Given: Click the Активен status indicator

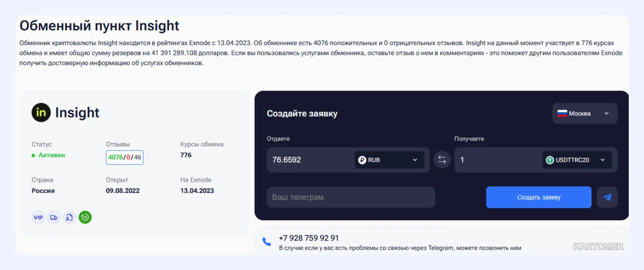Looking at the screenshot, I should point(48,155).
